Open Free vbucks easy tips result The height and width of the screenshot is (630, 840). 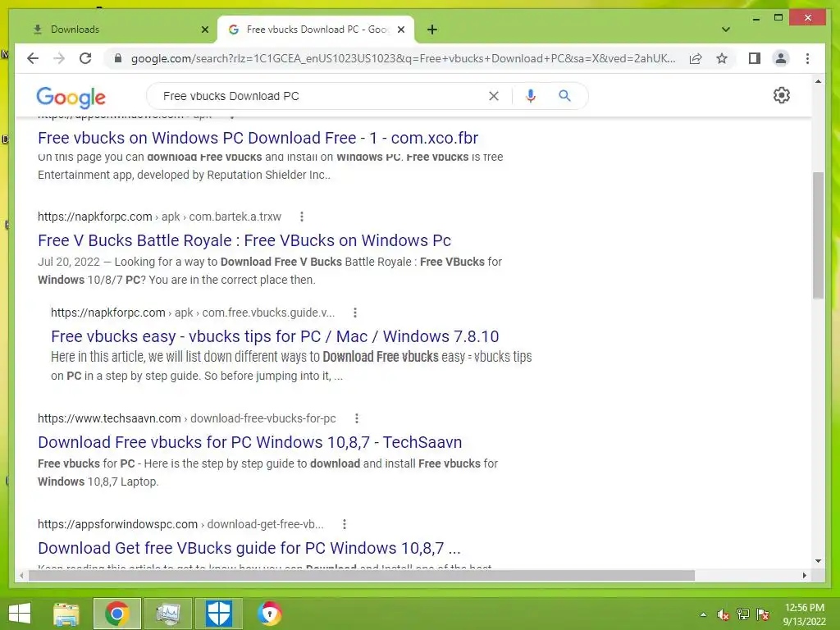275,336
